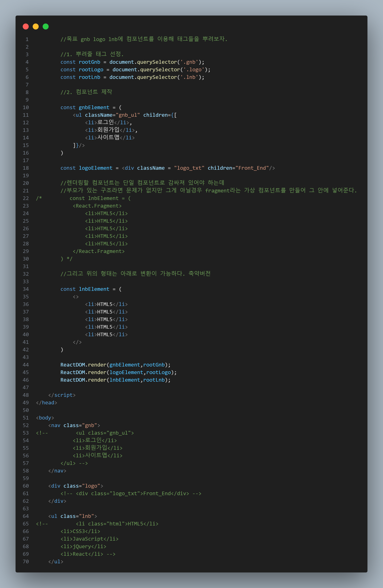The width and height of the screenshot is (383, 588).
Task: Click 'HTML5' list item on line 36
Action: (106, 304)
